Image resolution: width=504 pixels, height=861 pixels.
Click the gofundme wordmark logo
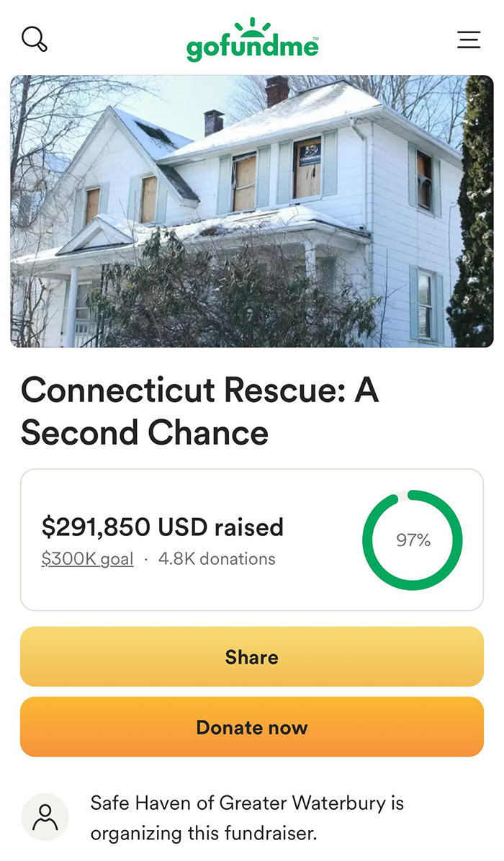tap(251, 46)
